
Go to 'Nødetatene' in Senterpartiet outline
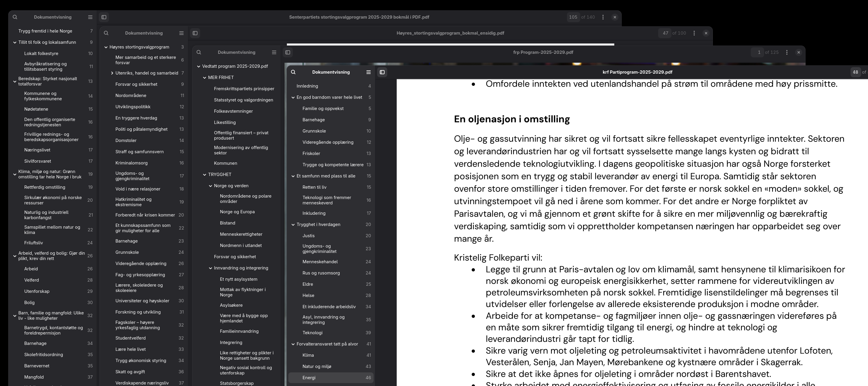[36, 109]
